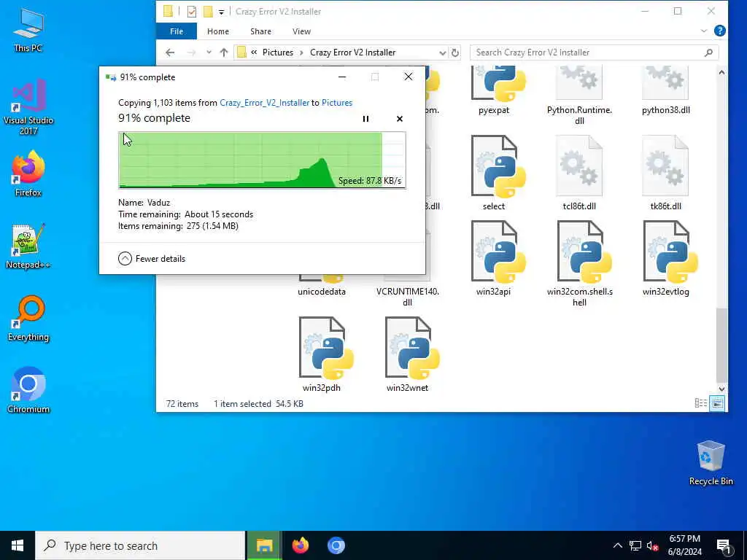The width and height of the screenshot is (747, 560).
Task: Open recent locations dropdown arrow
Action: click(209, 52)
